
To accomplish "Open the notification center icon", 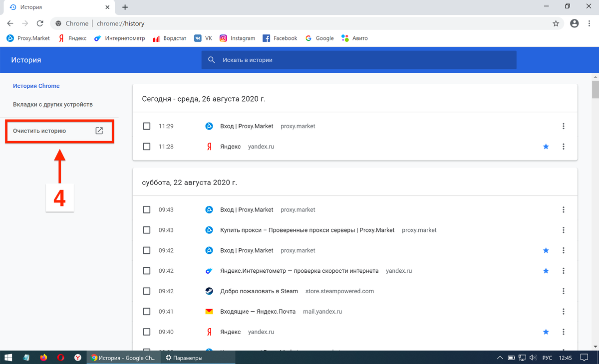I will click(585, 358).
